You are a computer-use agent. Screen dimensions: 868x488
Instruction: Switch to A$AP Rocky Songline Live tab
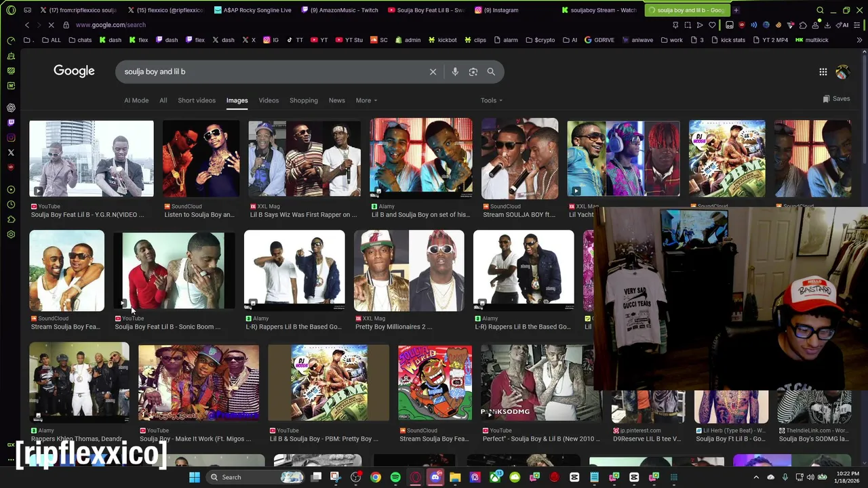click(x=252, y=10)
